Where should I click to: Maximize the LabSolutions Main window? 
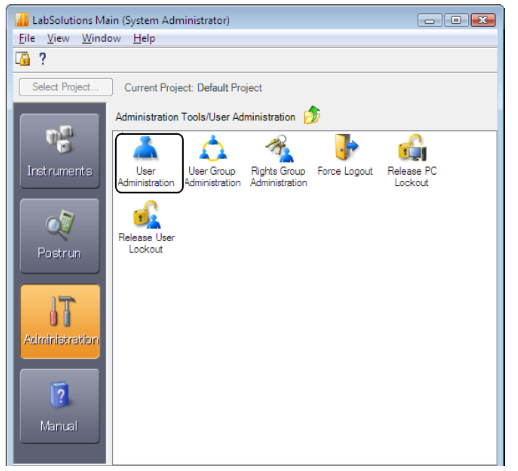(x=456, y=20)
